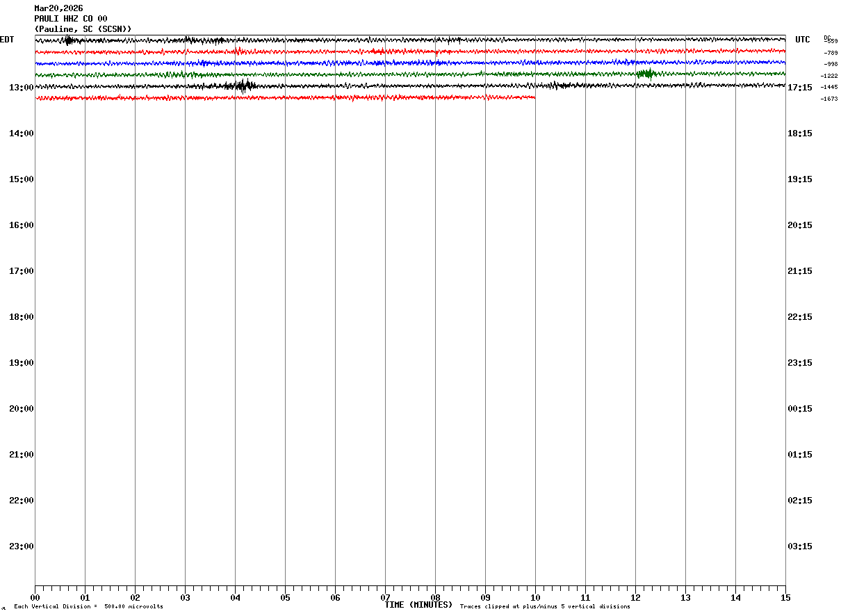Screen dimensions: 841x616
Task: Click the minute axis label '08'
Action: pos(435,598)
